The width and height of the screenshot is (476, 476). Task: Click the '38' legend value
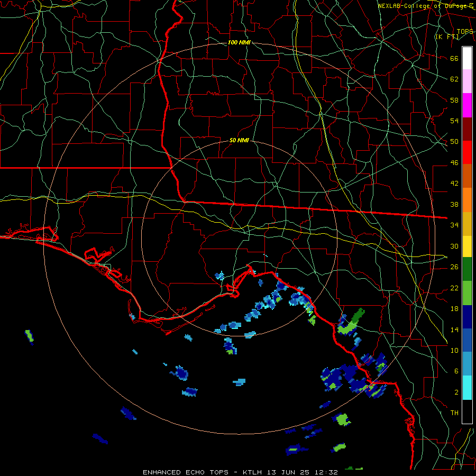(x=454, y=204)
